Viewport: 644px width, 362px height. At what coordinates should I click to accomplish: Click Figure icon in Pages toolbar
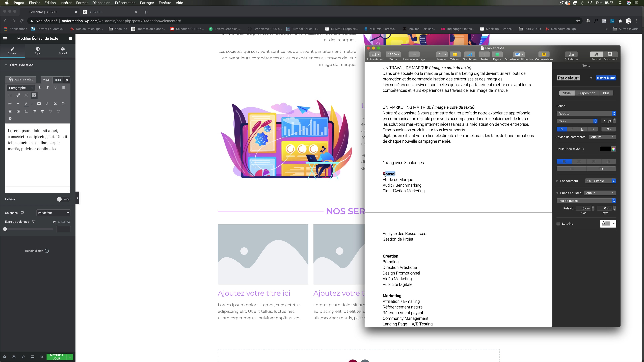point(497,54)
